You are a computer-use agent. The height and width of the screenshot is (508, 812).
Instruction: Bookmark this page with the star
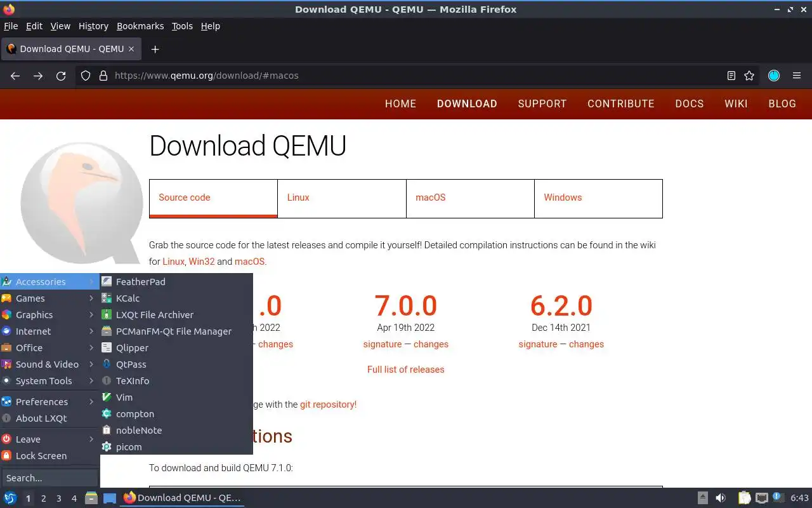pyautogui.click(x=749, y=76)
